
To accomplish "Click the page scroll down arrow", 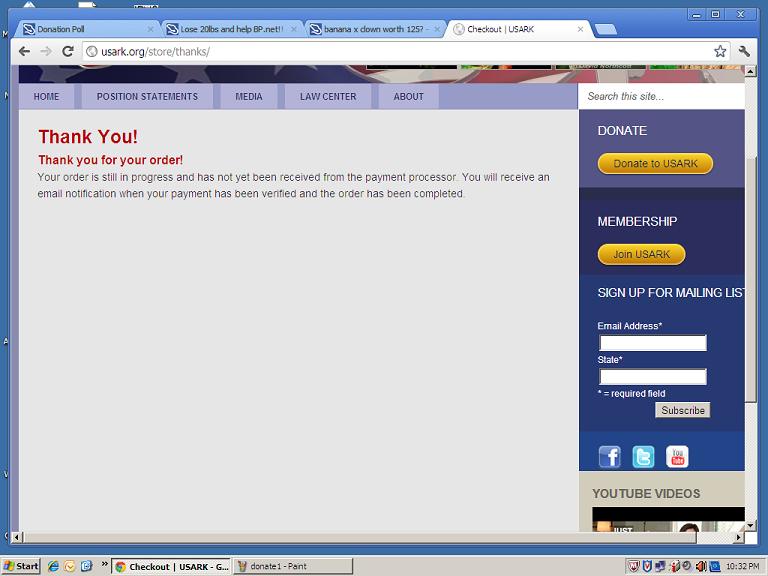I will click(x=750, y=526).
